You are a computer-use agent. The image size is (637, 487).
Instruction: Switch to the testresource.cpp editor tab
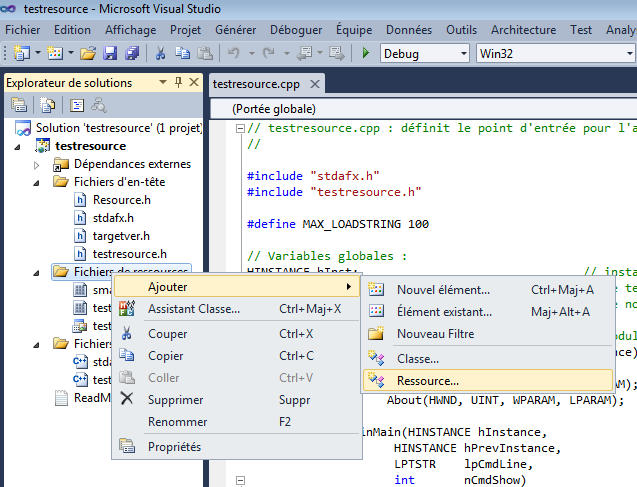[256, 84]
